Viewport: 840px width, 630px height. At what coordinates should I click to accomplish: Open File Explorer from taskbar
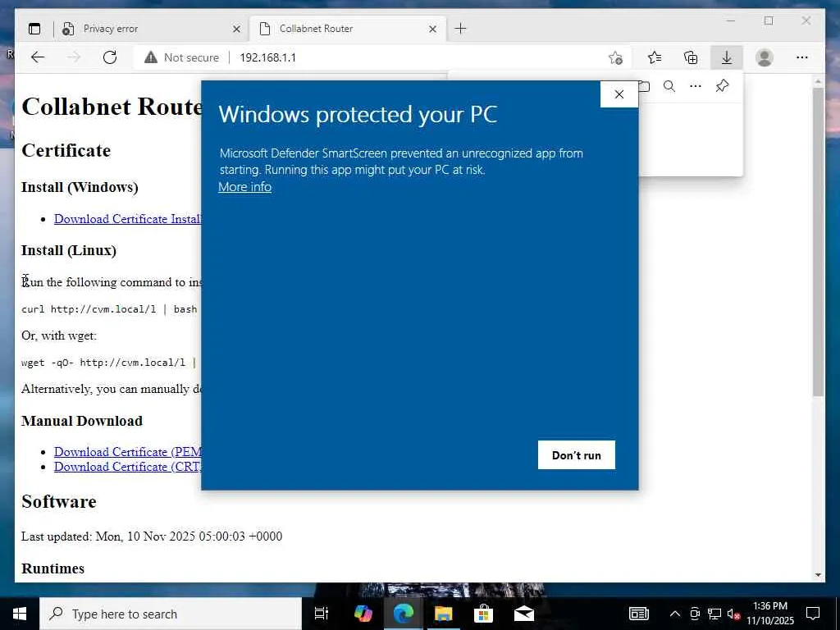pos(444,614)
